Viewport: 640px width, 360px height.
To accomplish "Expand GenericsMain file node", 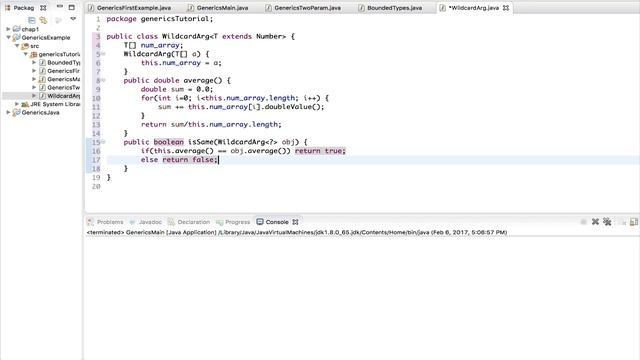I will 34,79.
